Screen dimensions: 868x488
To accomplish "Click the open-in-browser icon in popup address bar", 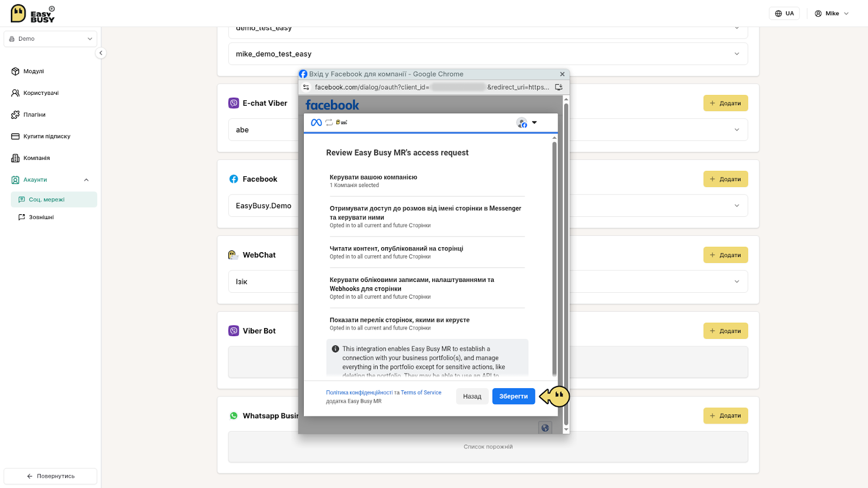I will tap(559, 87).
